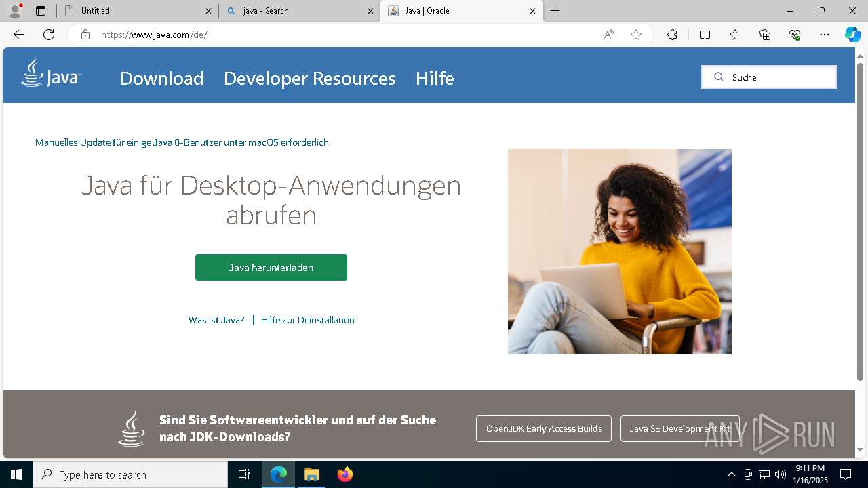Show hidden tray icons chevron

[731, 474]
